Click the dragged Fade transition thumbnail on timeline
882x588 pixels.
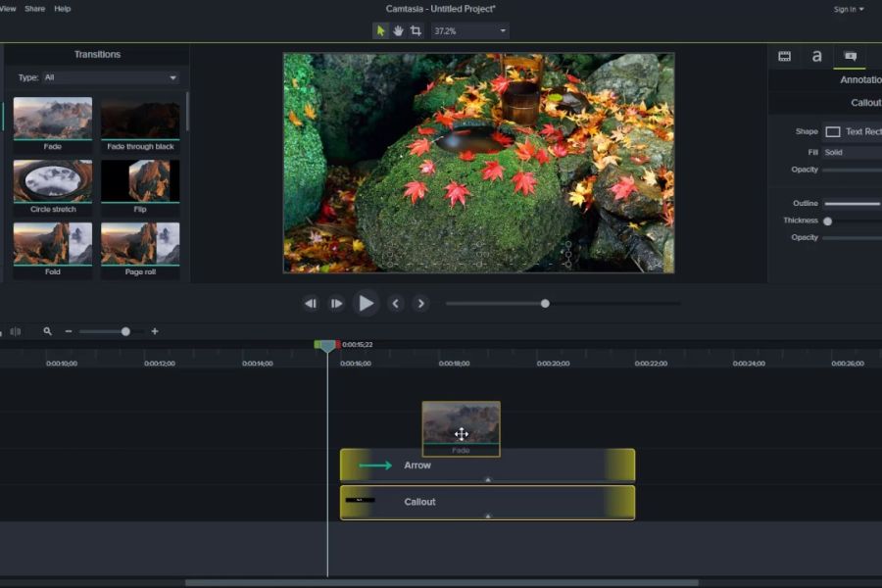click(x=462, y=429)
